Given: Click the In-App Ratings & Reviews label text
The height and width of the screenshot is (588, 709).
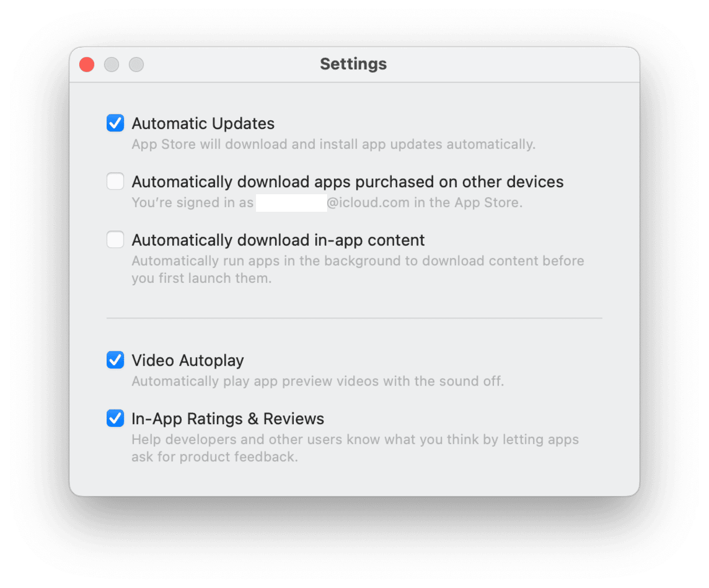Looking at the screenshot, I should click(228, 419).
